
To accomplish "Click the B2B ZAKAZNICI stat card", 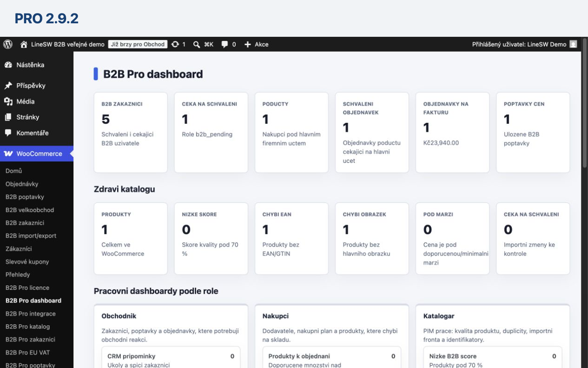I will tap(131, 132).
